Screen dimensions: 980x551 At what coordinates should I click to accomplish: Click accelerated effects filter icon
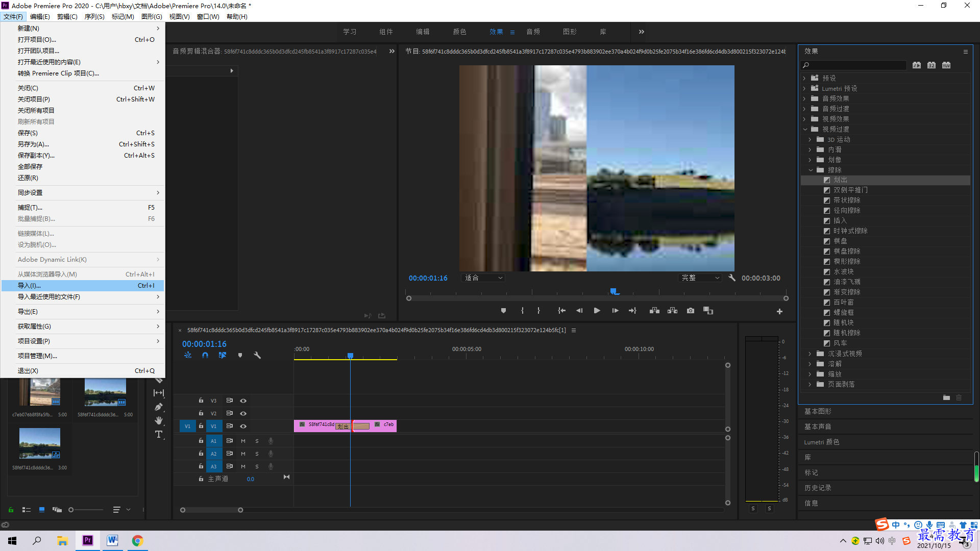click(x=917, y=65)
